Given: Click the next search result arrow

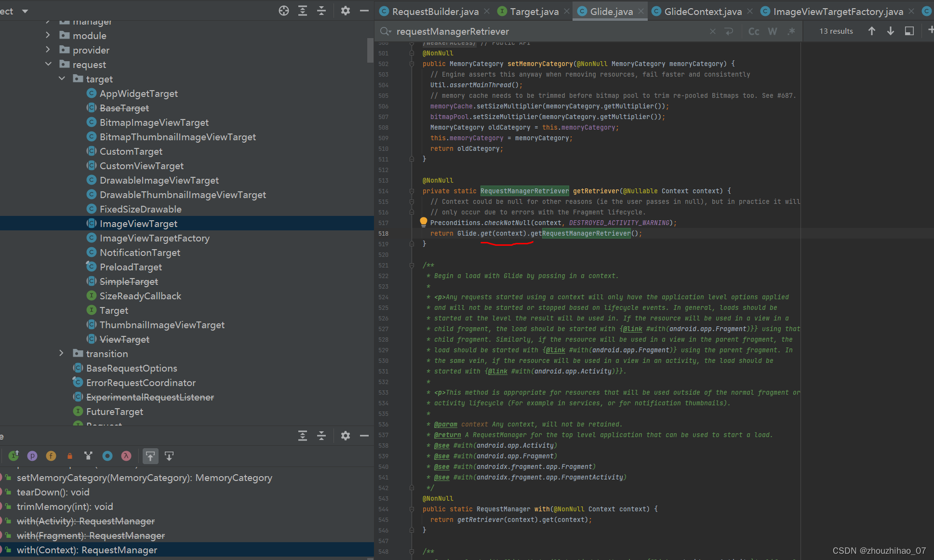Looking at the screenshot, I should coord(890,31).
